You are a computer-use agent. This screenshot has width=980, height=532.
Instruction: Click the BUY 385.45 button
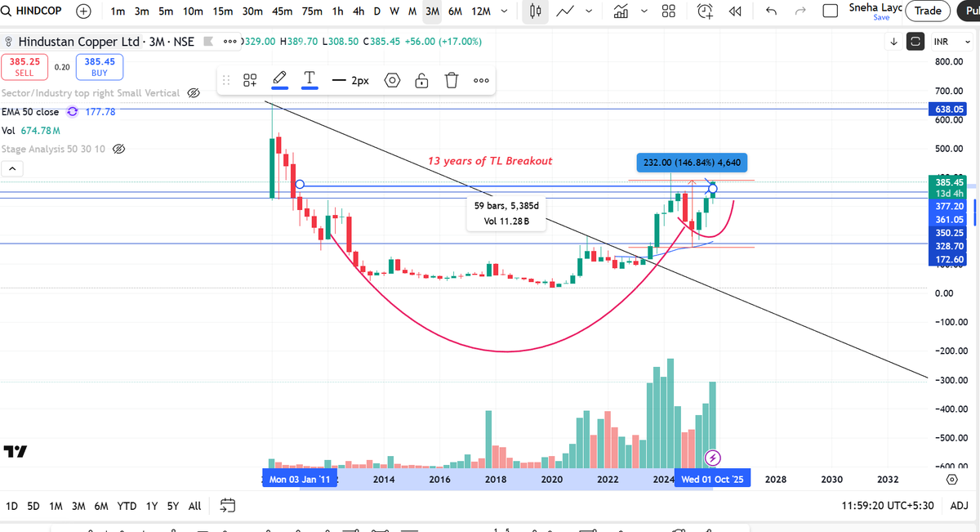pyautogui.click(x=99, y=66)
